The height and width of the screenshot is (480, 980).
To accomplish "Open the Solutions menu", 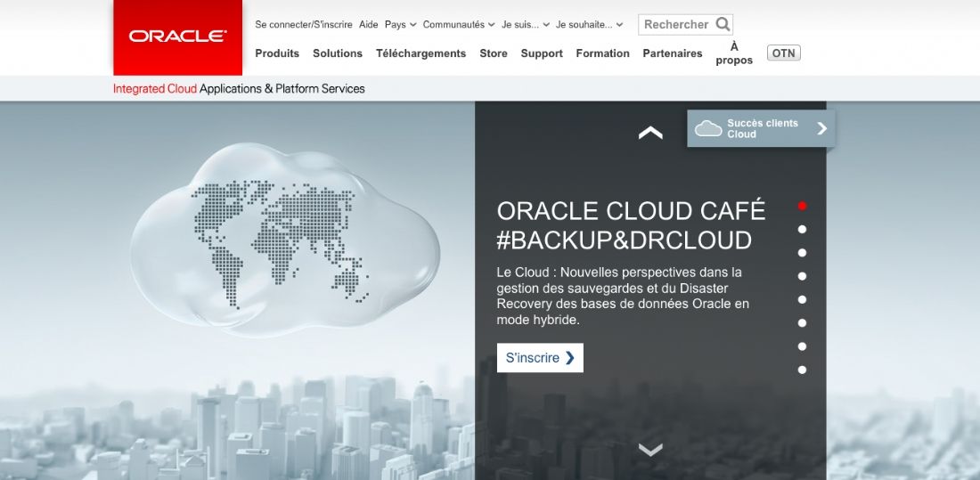I will [338, 53].
